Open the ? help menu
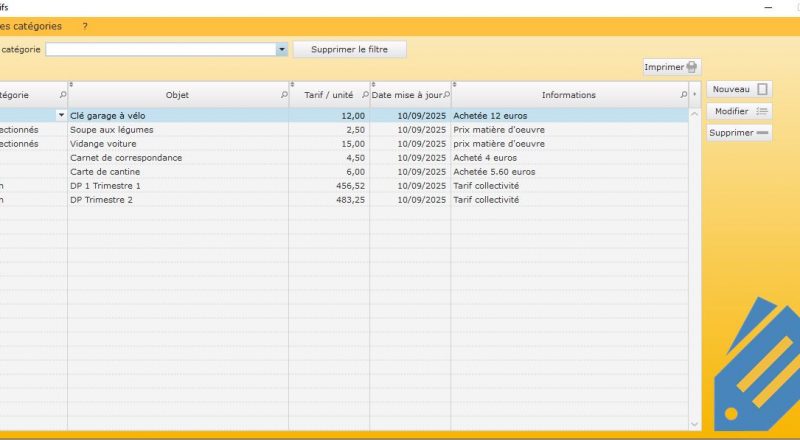This screenshot has height=440, width=800. 85,26
